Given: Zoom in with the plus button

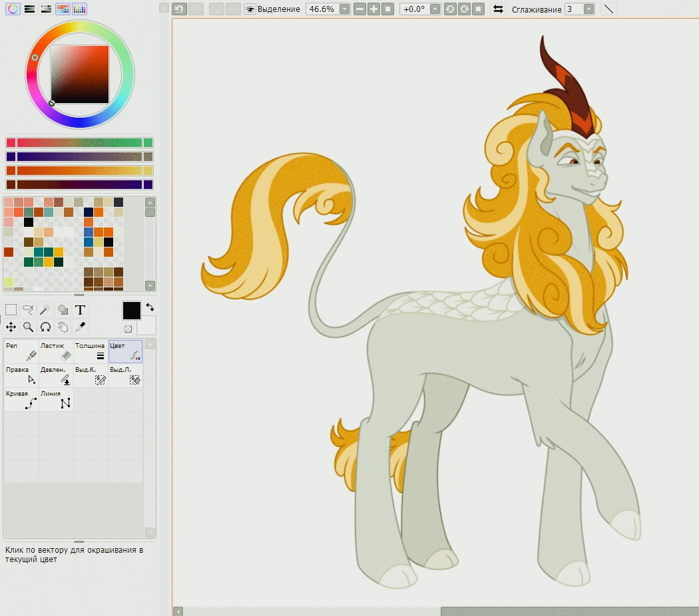Looking at the screenshot, I should 373,9.
